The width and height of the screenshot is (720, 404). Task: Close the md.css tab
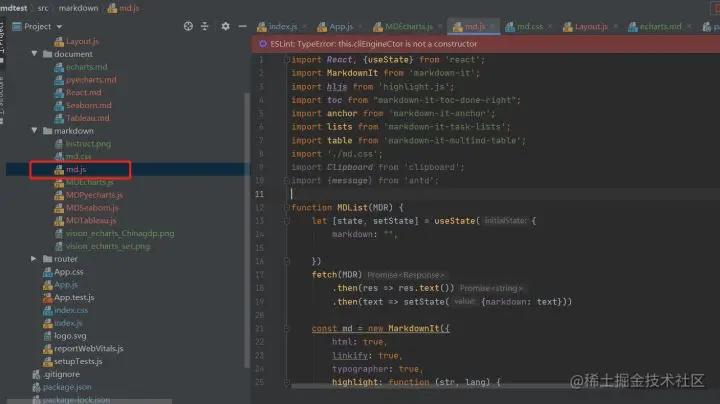550,27
